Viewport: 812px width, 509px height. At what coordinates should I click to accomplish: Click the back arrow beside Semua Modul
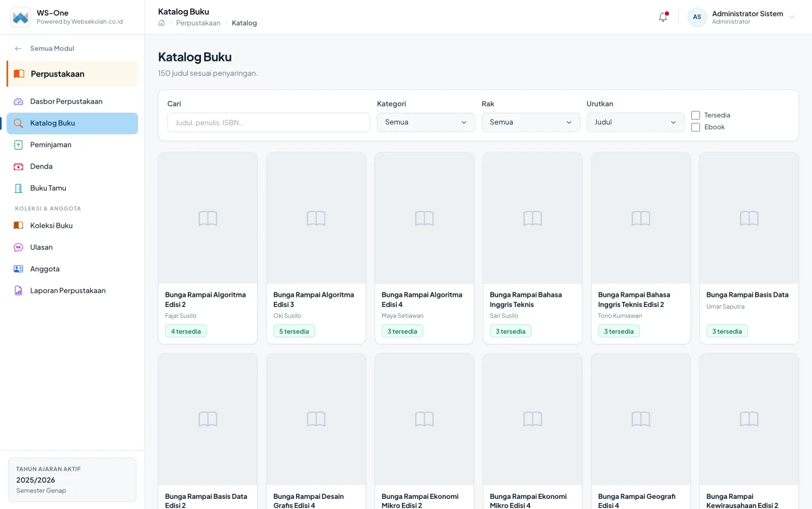tap(18, 49)
